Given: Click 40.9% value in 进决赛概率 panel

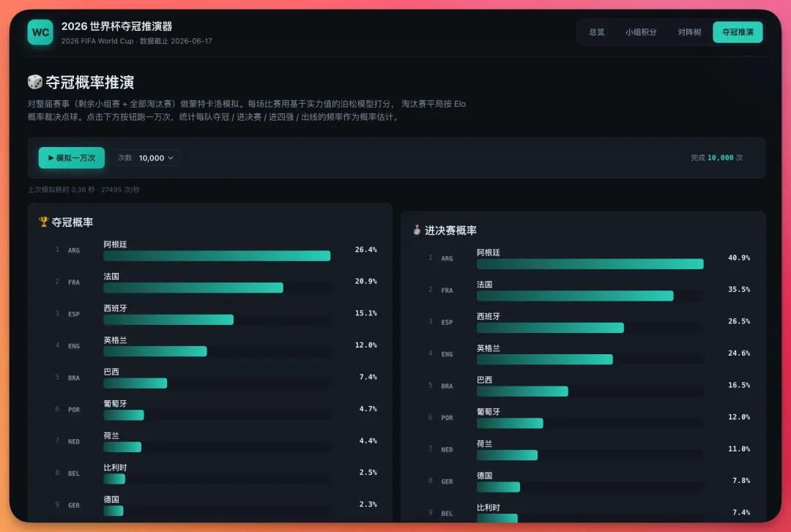Looking at the screenshot, I should pos(739,258).
